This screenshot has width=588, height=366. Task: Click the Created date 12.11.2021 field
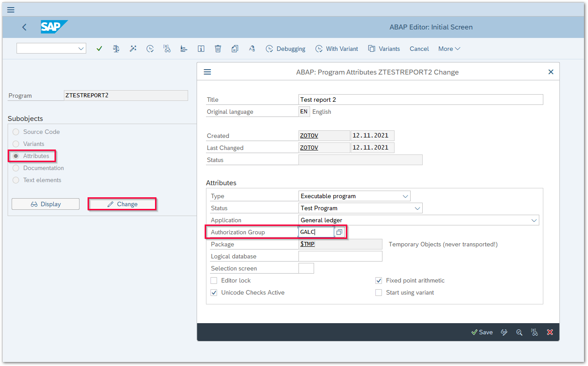[x=373, y=136]
